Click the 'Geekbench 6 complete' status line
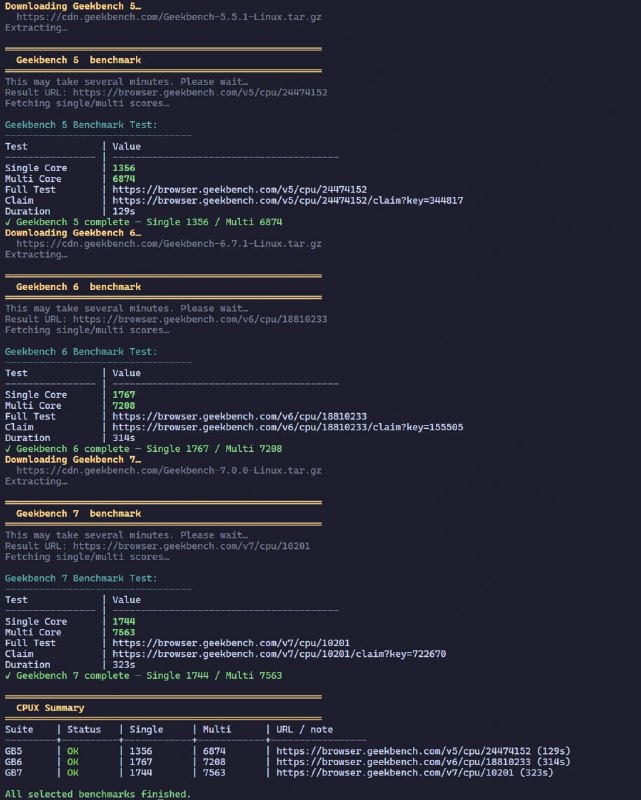 (143, 449)
